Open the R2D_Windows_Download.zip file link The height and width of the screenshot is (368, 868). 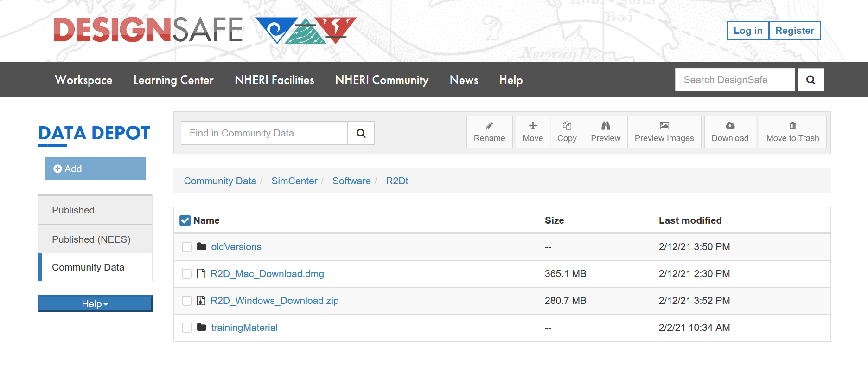tap(274, 301)
